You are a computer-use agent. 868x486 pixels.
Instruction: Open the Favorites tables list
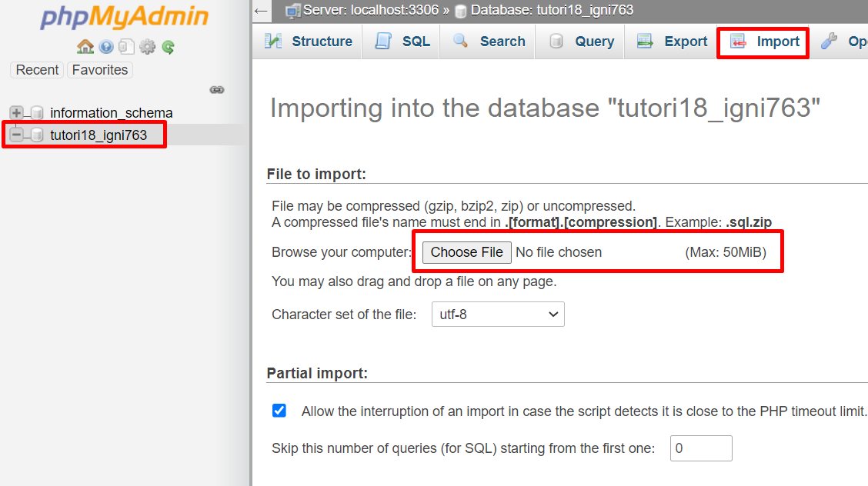tap(99, 70)
